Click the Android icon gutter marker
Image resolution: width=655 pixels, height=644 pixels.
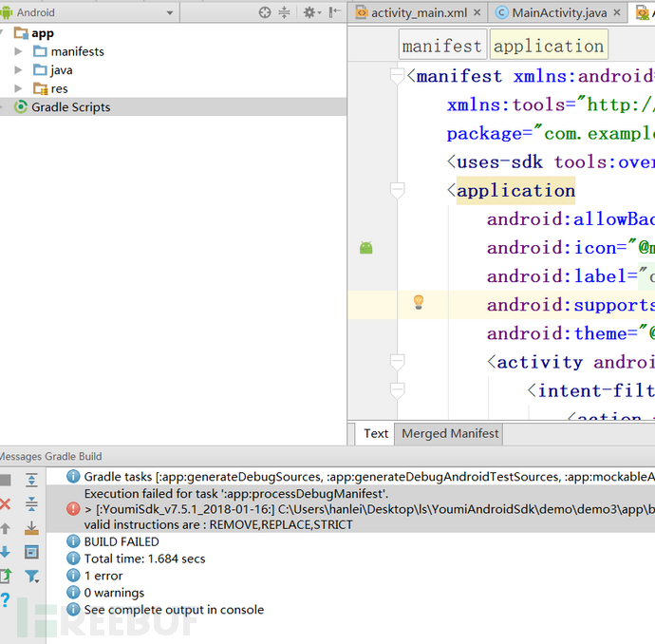(365, 248)
